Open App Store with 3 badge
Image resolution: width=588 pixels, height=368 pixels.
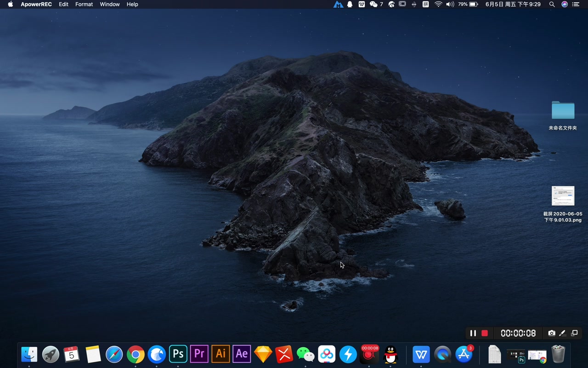(464, 354)
